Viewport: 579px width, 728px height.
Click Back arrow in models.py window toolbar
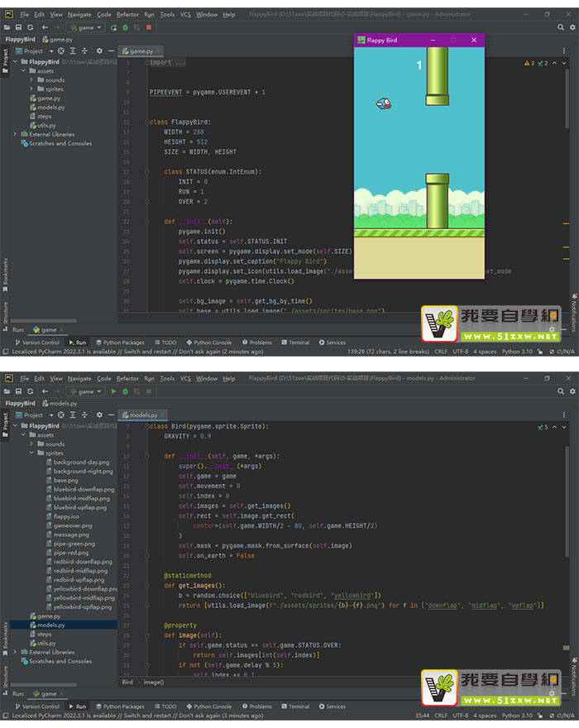pos(45,391)
